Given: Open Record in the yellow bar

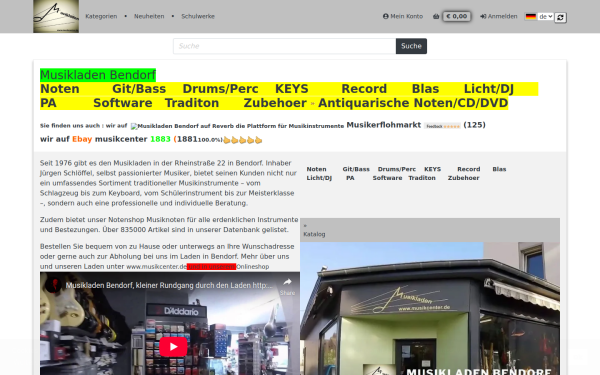Looking at the screenshot, I should 364,89.
